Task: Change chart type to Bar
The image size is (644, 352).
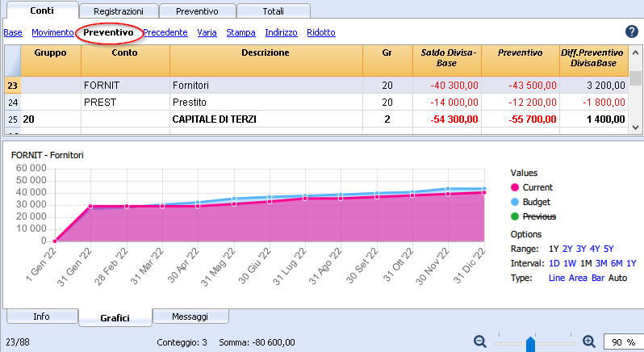Action: tap(597, 278)
